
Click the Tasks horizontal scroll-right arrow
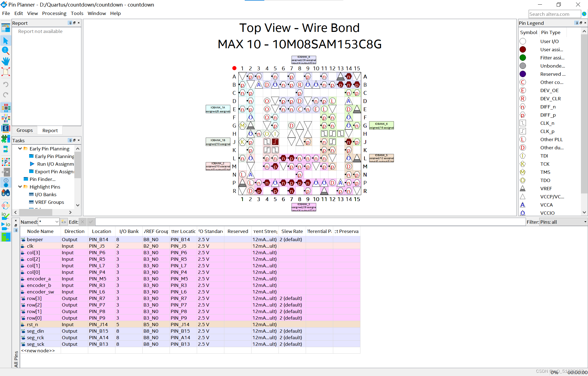[71, 212]
